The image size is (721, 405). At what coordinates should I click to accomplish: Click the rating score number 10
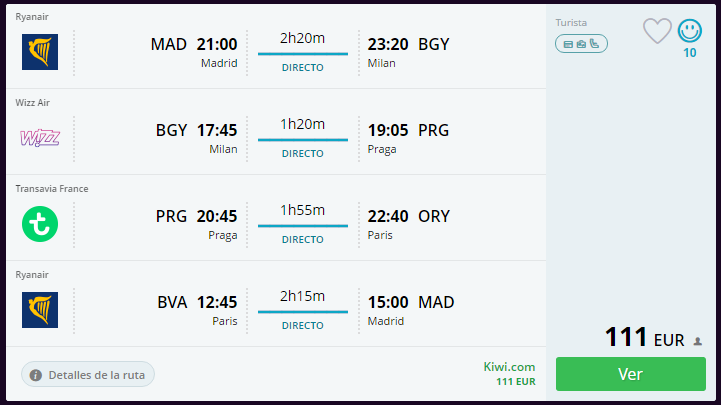689,53
